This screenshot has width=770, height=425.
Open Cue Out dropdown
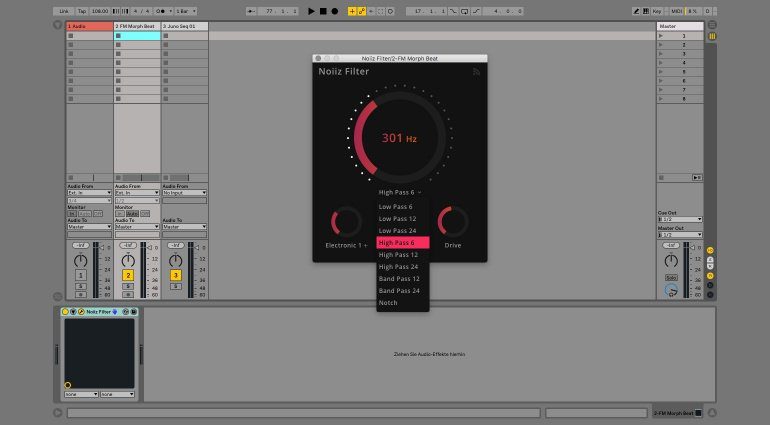pos(680,219)
